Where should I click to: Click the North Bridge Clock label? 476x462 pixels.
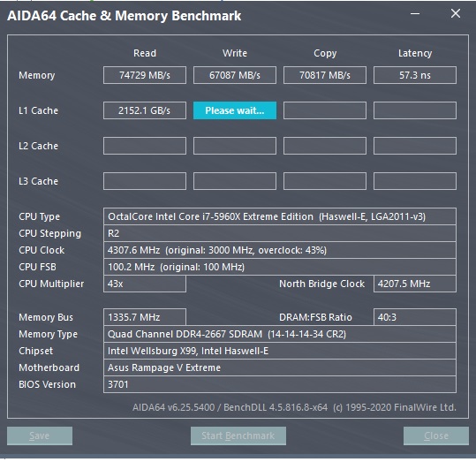[x=321, y=284]
